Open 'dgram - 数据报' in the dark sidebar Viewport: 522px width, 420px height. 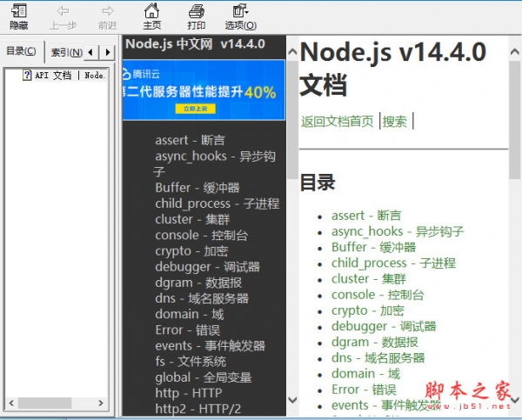198,283
